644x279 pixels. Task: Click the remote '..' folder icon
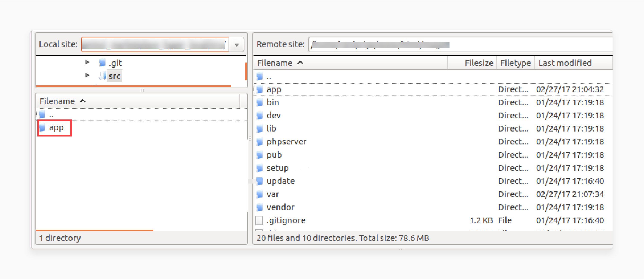coord(260,76)
